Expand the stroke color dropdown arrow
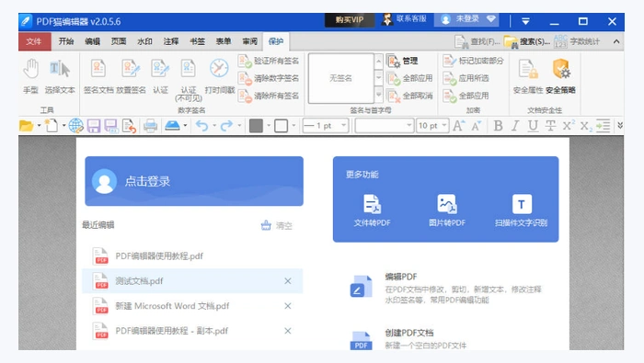This screenshot has width=644, height=363. (x=293, y=126)
